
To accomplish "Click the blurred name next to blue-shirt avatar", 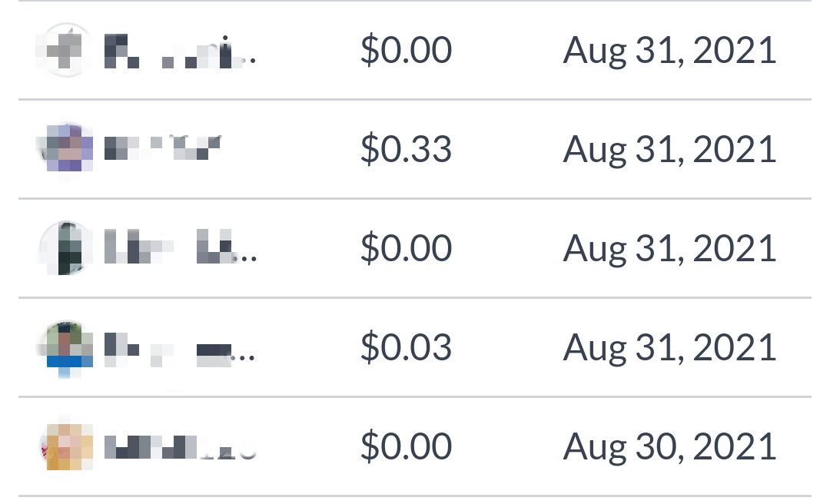I will [180, 350].
